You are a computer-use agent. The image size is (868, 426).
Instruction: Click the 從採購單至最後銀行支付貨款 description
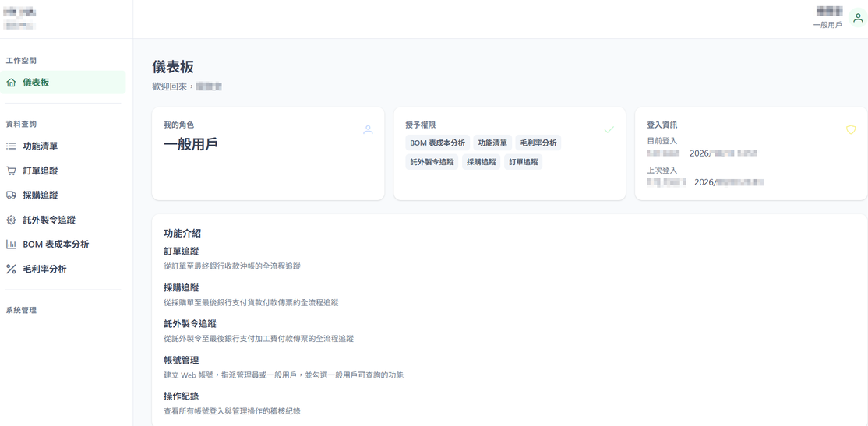pos(251,303)
